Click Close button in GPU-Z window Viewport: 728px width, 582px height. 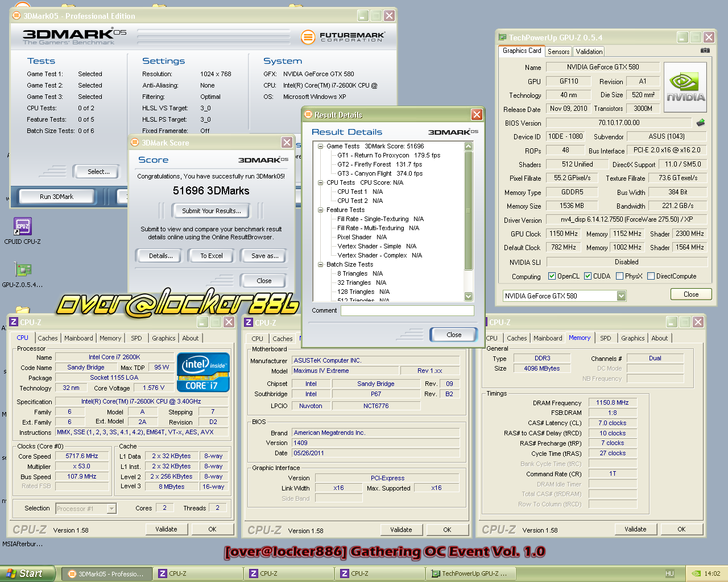pos(691,294)
